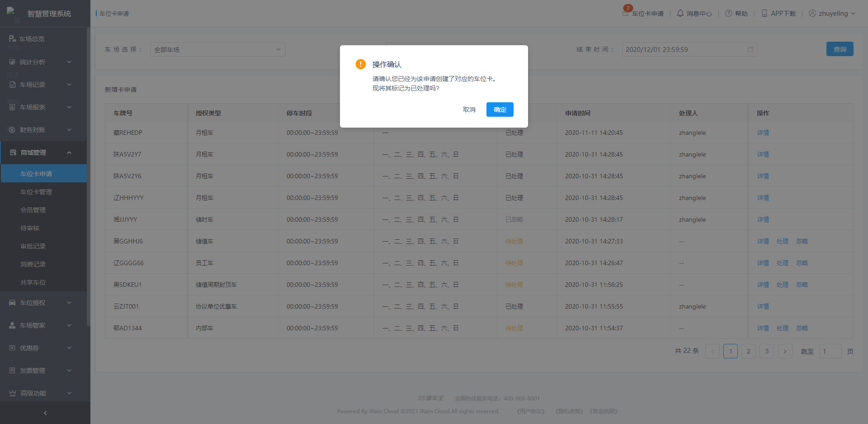Image resolution: width=868 pixels, height=424 pixels.
Task: Open 详情 for plate 黑GGHHJ6
Action: (x=763, y=241)
